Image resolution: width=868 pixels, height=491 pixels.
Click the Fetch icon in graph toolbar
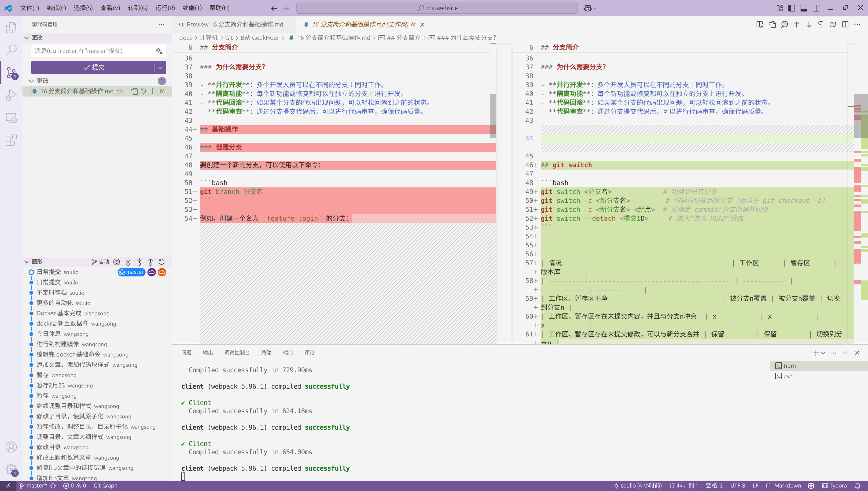click(128, 262)
